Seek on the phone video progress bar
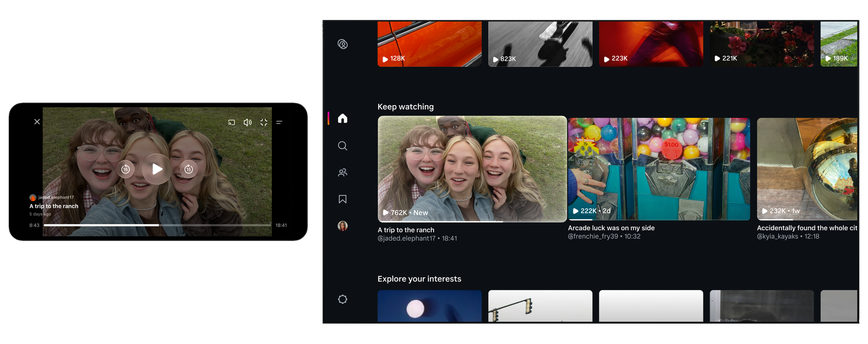The width and height of the screenshot is (868, 344). (x=158, y=225)
